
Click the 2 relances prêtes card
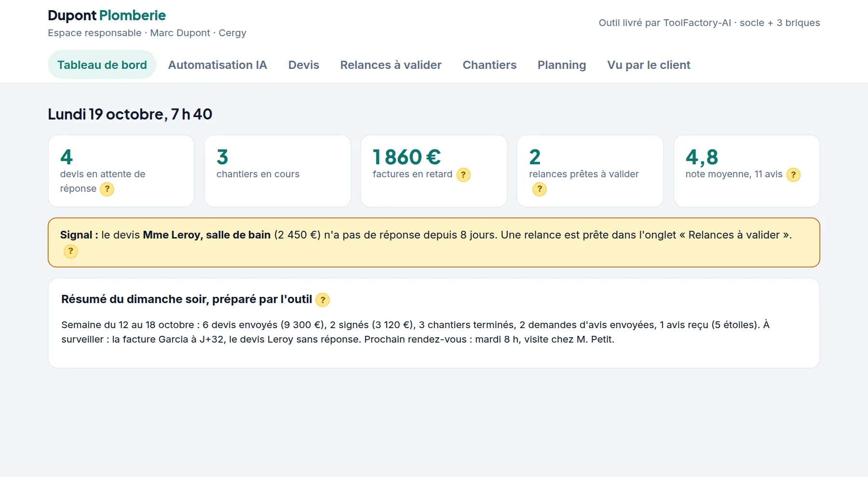(x=590, y=171)
